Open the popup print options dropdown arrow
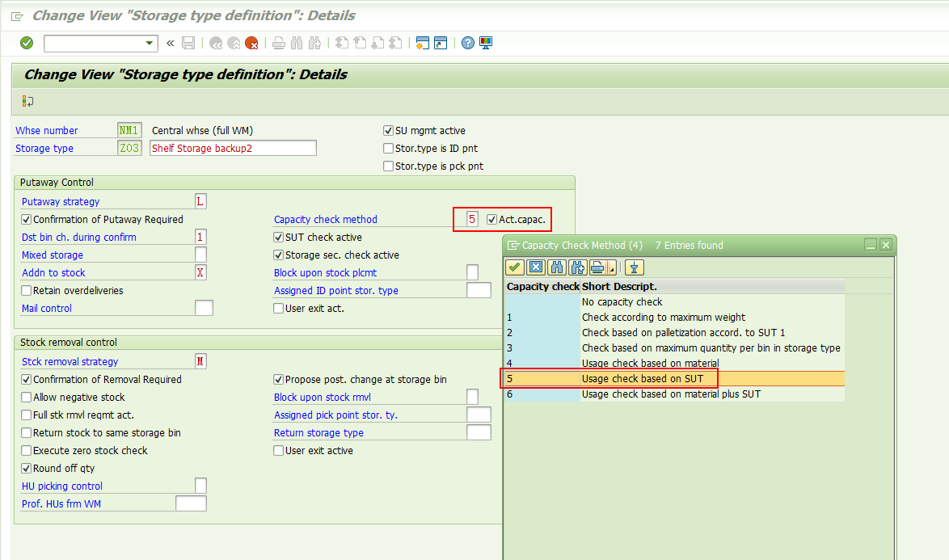 pos(612,268)
